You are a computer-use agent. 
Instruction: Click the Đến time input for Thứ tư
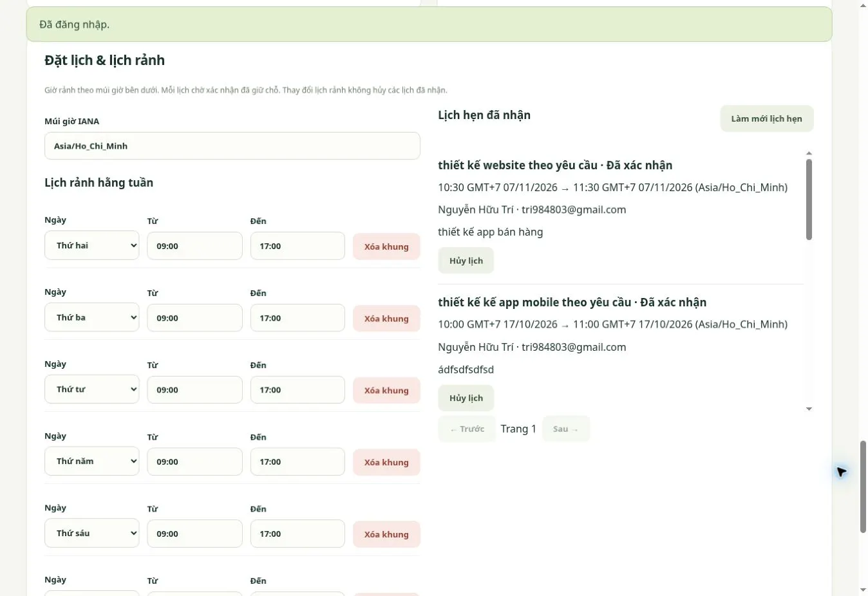[297, 390]
